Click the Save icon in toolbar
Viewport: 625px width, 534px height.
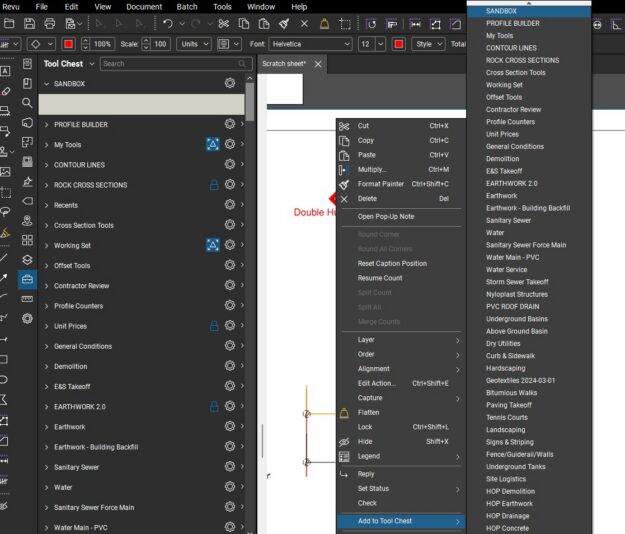pos(29,24)
